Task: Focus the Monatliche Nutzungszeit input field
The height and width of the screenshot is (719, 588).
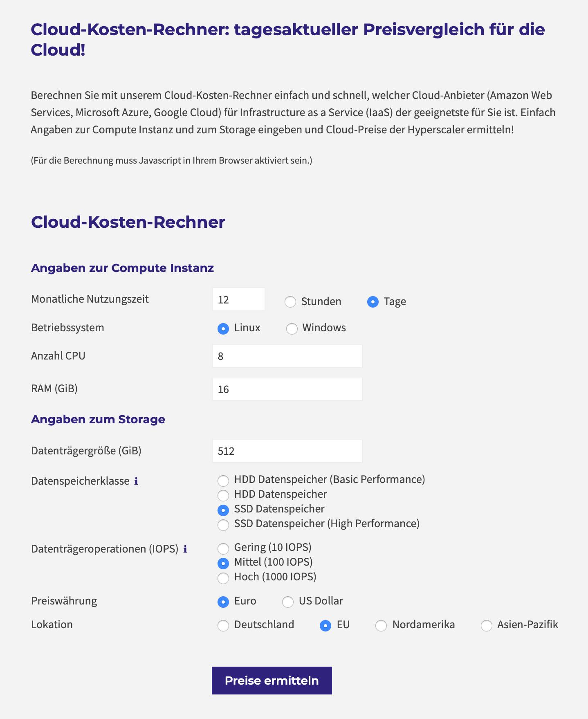Action: [239, 299]
